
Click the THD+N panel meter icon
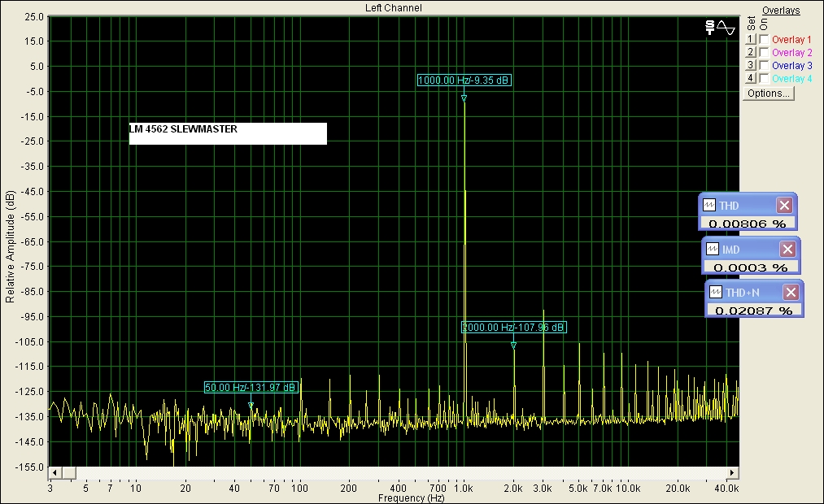715,292
